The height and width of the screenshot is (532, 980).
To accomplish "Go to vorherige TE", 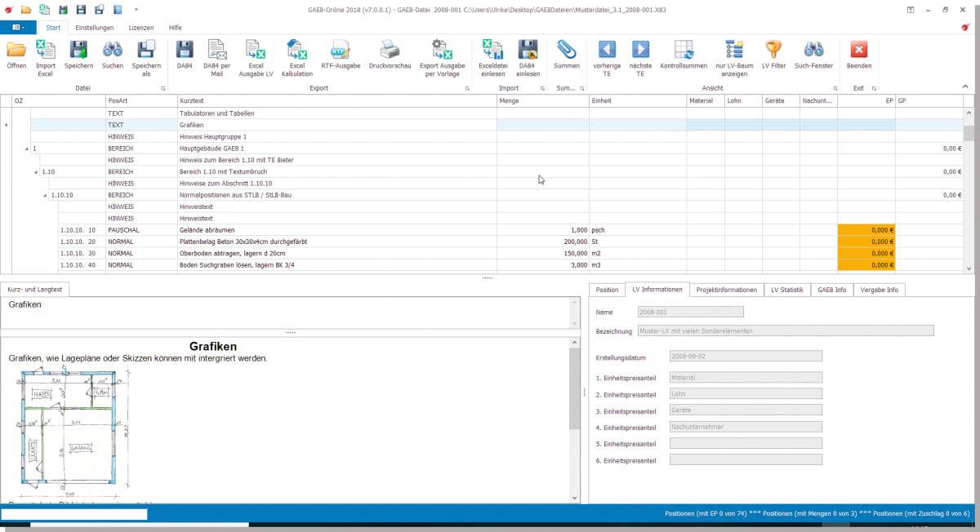I will [x=607, y=57].
